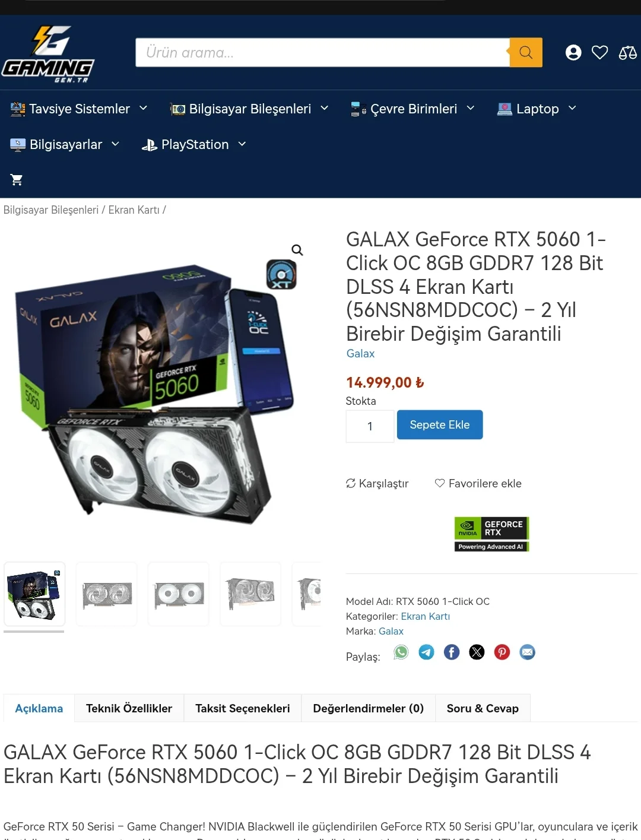The height and width of the screenshot is (840, 641).
Task: Share product via WhatsApp icon
Action: tap(401, 652)
